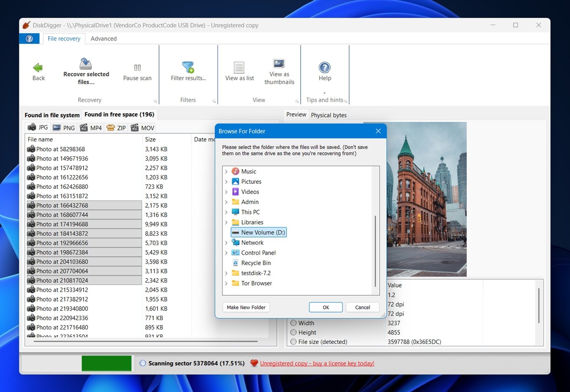570x392 pixels.
Task: Choose the MP4 format filter
Action: tap(90, 128)
